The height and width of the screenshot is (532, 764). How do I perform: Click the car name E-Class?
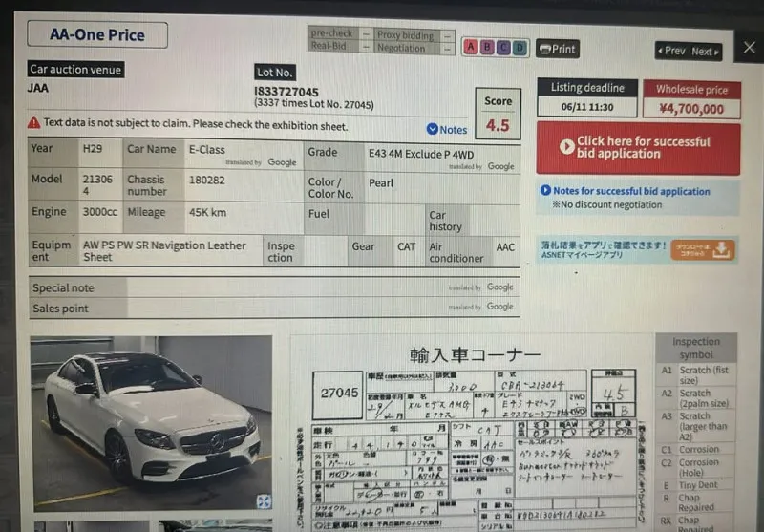(207, 150)
